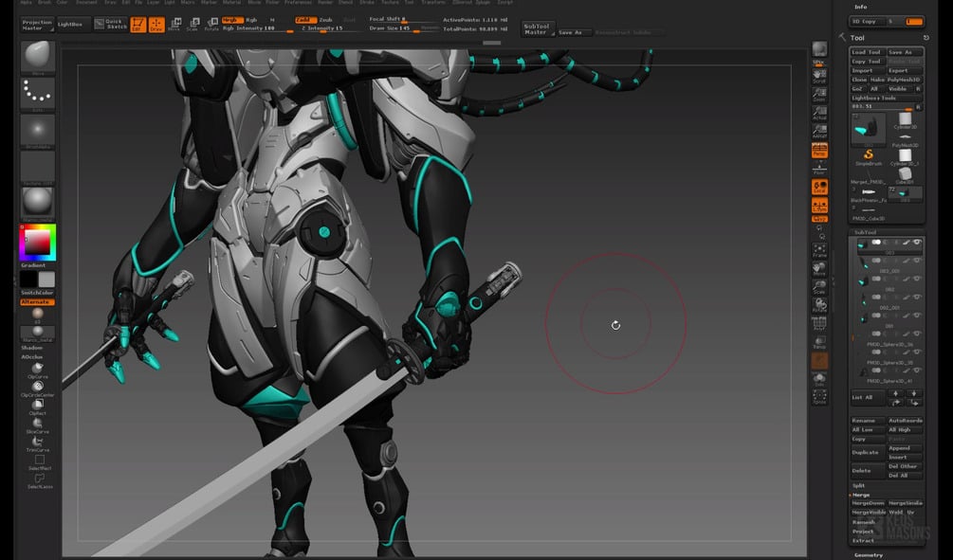Activate the Edit mode button
The height and width of the screenshot is (560, 953).
click(x=137, y=25)
